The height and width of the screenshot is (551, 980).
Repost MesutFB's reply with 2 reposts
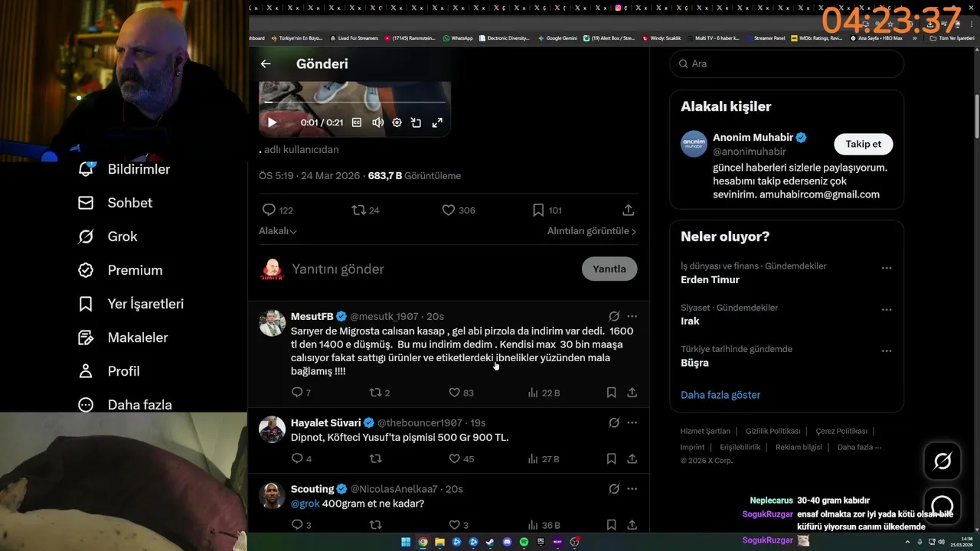click(380, 393)
